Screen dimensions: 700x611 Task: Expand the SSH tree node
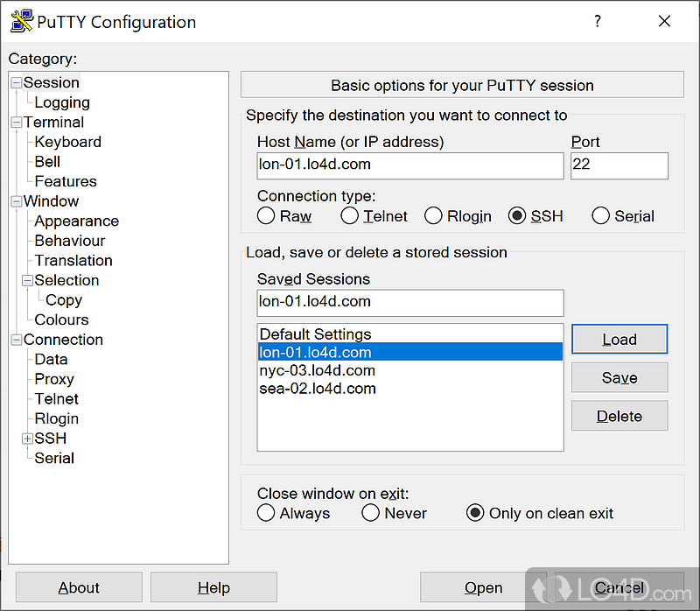(x=27, y=439)
